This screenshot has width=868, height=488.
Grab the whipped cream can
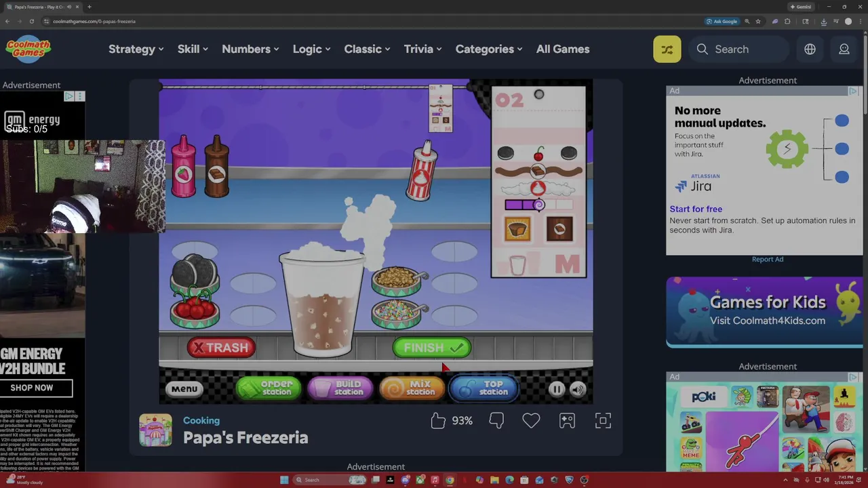pyautogui.click(x=421, y=171)
